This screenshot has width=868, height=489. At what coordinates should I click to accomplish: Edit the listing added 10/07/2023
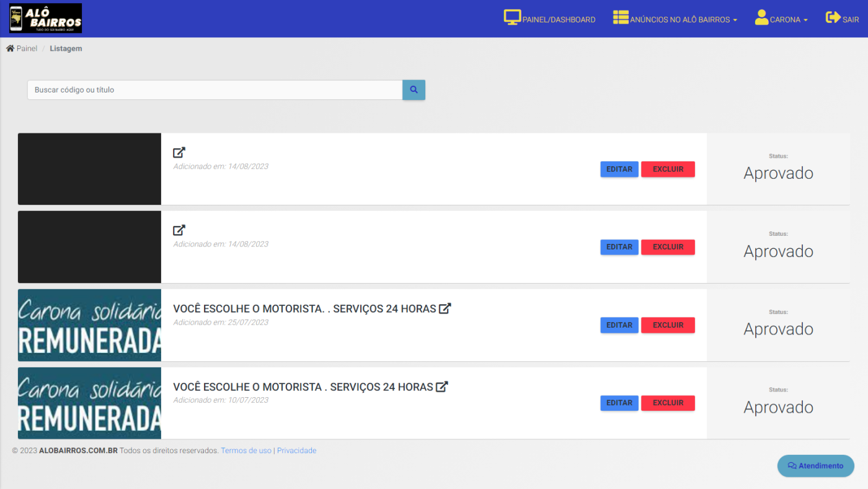[619, 403]
